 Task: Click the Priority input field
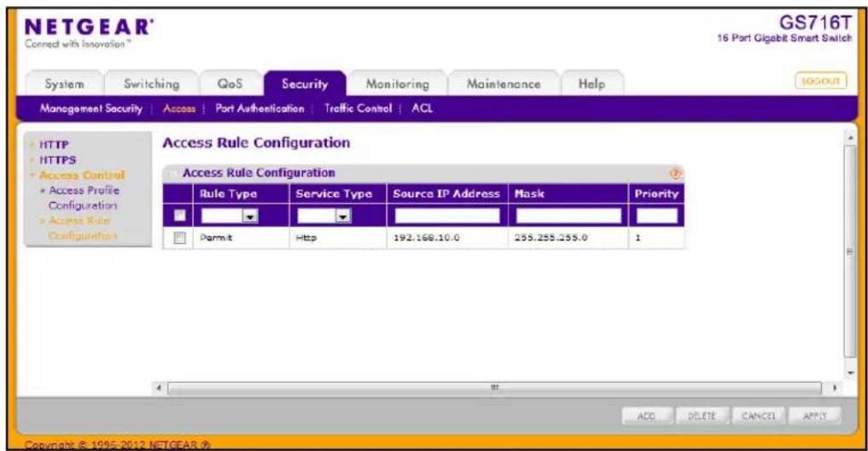click(x=656, y=216)
